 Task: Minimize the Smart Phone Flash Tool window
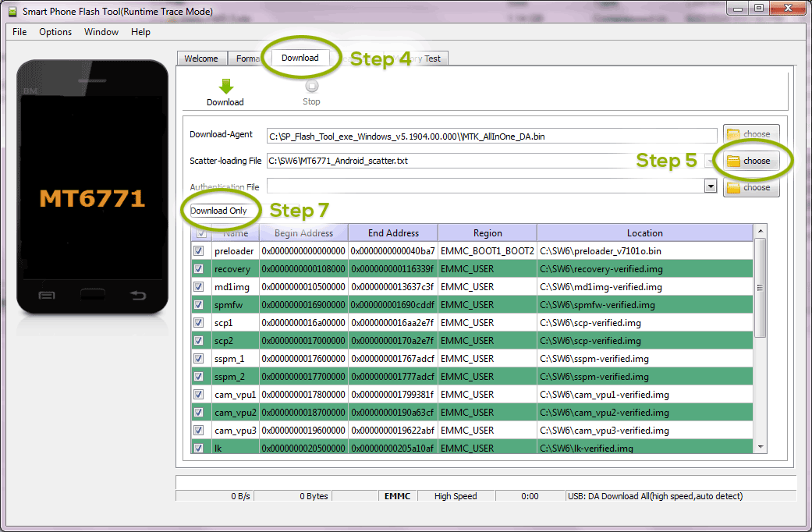tap(737, 9)
